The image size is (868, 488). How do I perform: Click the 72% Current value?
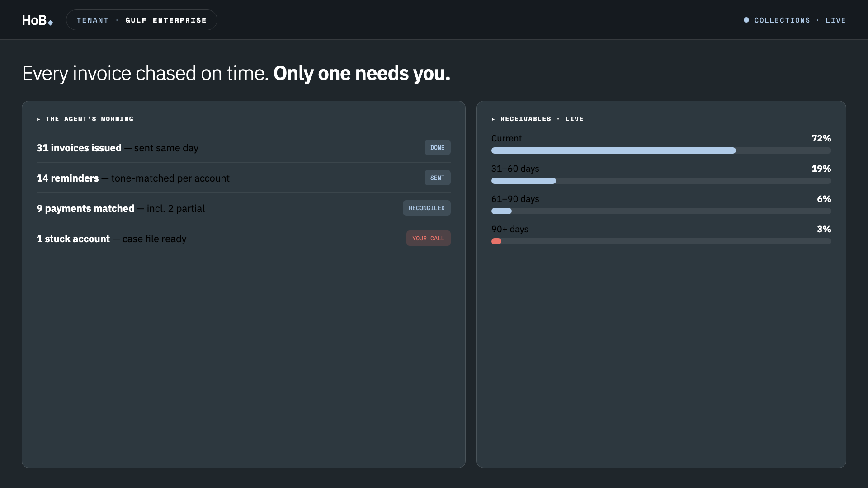pos(821,138)
